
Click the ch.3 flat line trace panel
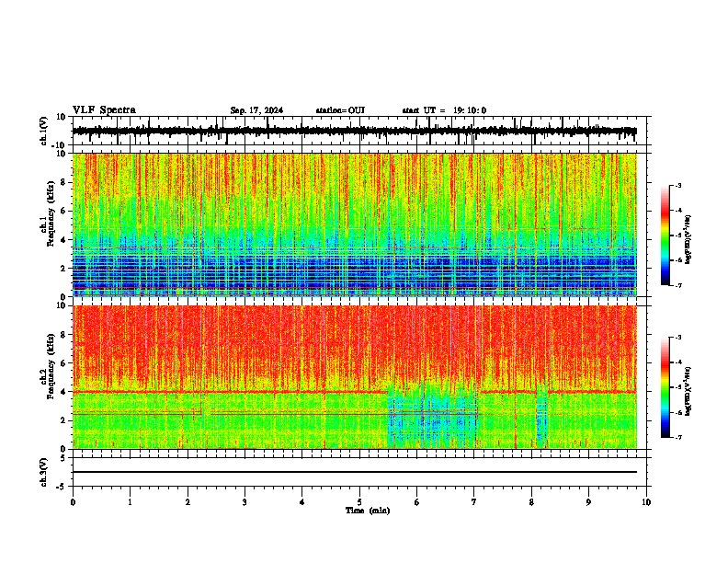359,472
